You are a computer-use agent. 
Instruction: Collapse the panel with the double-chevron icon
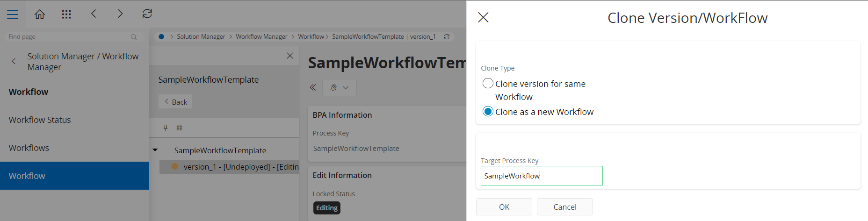[x=313, y=87]
